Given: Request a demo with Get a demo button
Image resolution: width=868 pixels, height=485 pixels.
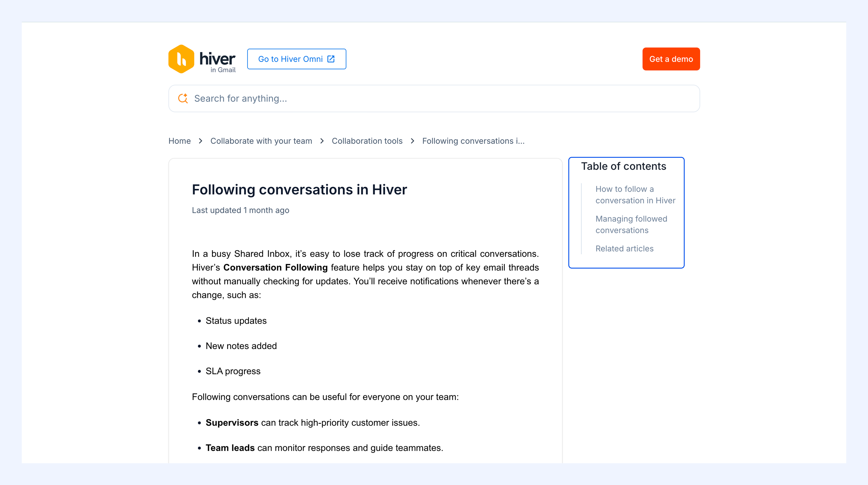Looking at the screenshot, I should [x=671, y=59].
